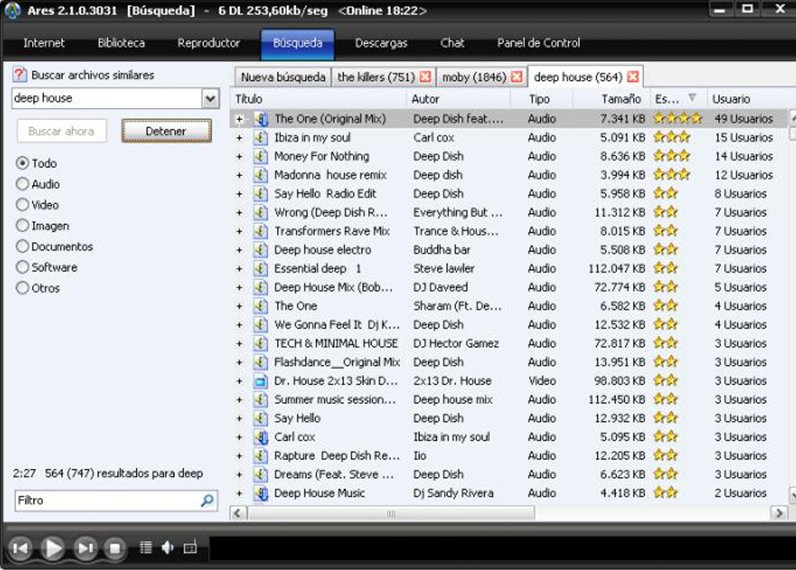Click the magnifier icon in Filtro field

[x=207, y=500]
